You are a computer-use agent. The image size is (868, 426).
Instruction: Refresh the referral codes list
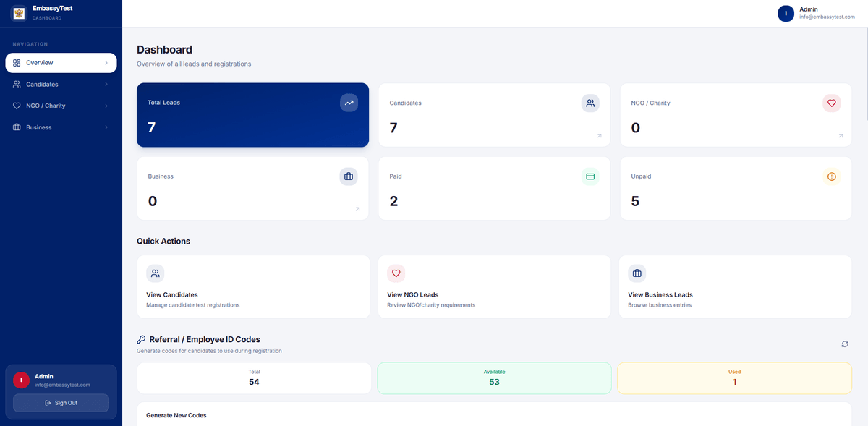(844, 344)
